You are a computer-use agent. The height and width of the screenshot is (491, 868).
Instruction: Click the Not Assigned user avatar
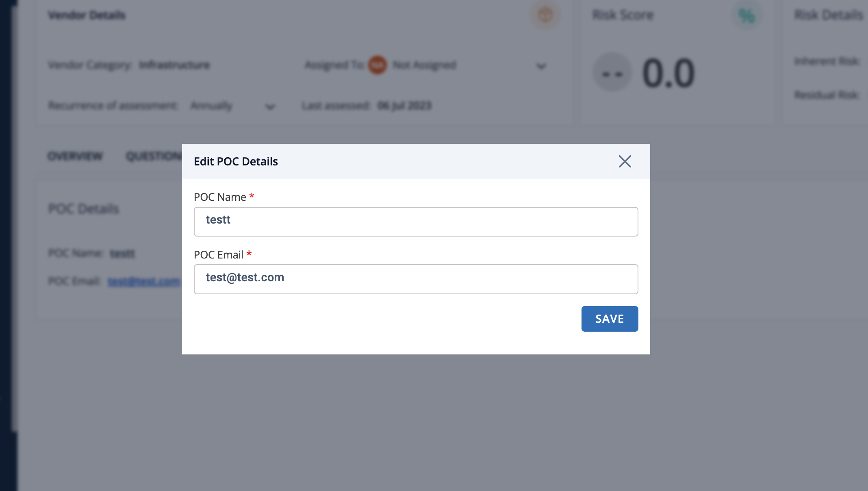[377, 65]
